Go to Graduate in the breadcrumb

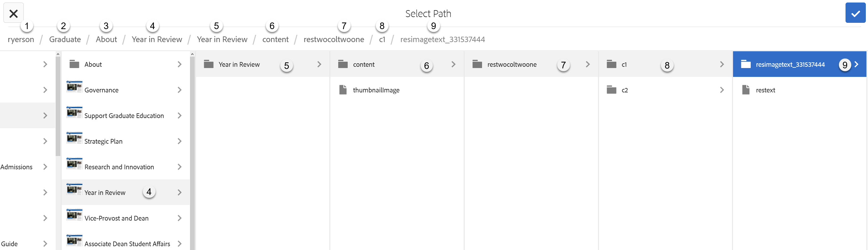pyautogui.click(x=65, y=40)
